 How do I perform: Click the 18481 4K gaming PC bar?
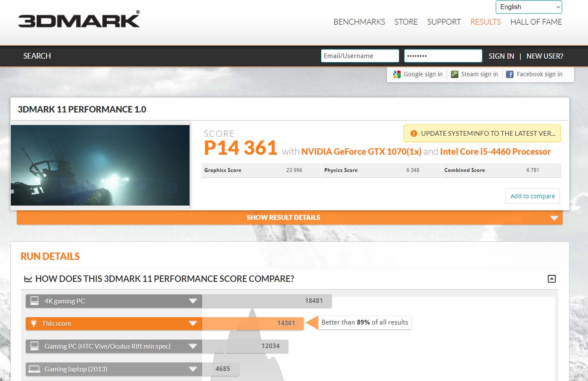click(267, 301)
